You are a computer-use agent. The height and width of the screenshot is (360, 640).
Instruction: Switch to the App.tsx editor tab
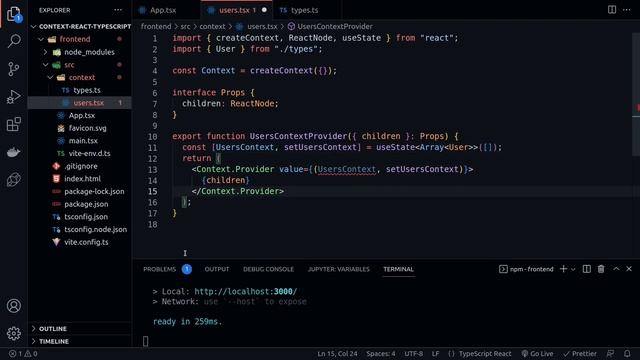click(x=163, y=10)
